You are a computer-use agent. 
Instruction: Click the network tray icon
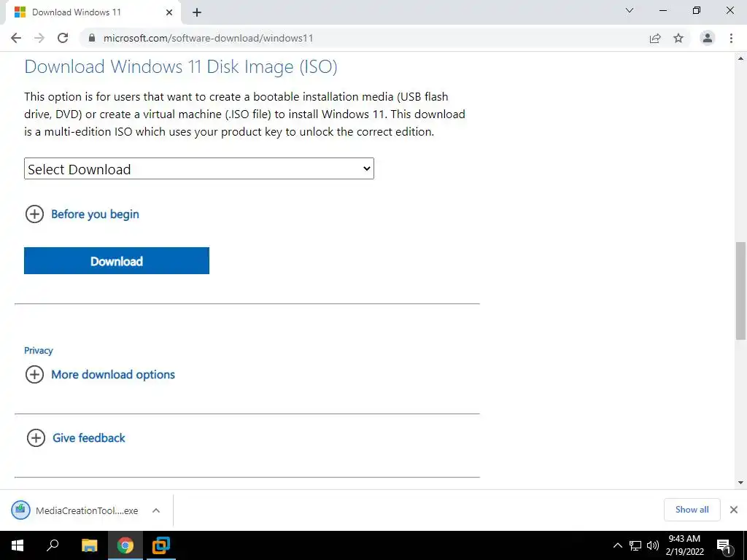(635, 545)
